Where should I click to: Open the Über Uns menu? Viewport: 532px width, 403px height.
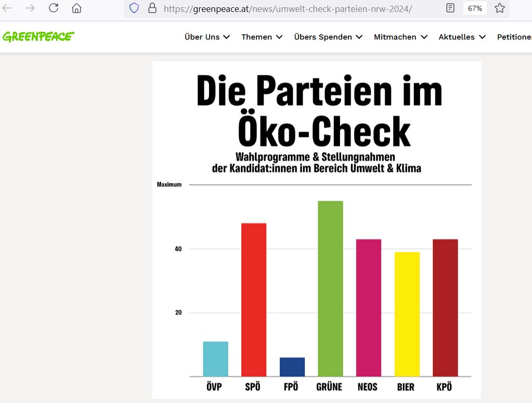[202, 36]
